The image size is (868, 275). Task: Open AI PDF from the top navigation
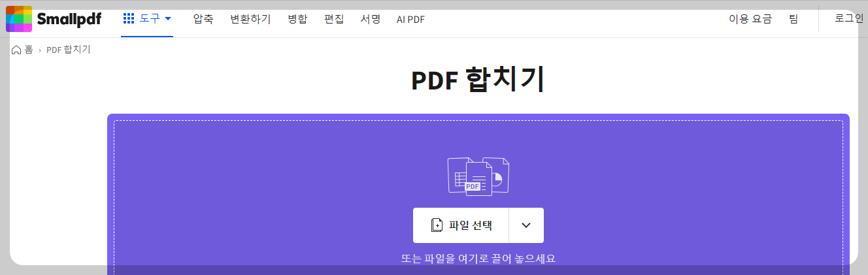click(x=410, y=20)
